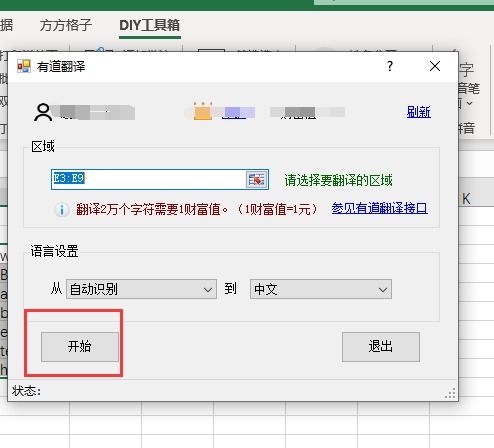The image size is (494, 448).
Task: Click the dialog resize grip in corner
Action: 450,393
